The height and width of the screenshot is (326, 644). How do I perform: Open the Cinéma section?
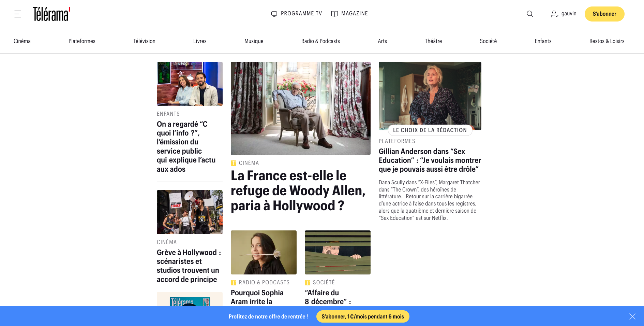[x=22, y=41]
